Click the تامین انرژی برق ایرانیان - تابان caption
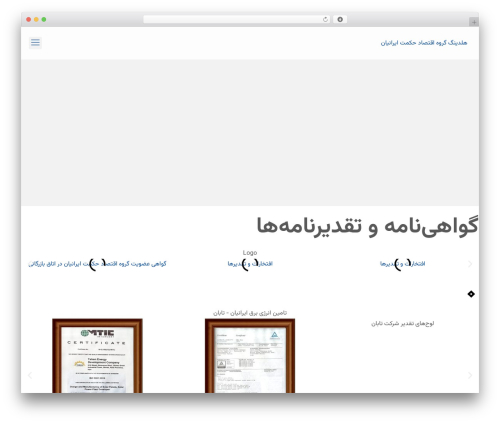Viewport: 500px width, 423px height. tap(250, 313)
